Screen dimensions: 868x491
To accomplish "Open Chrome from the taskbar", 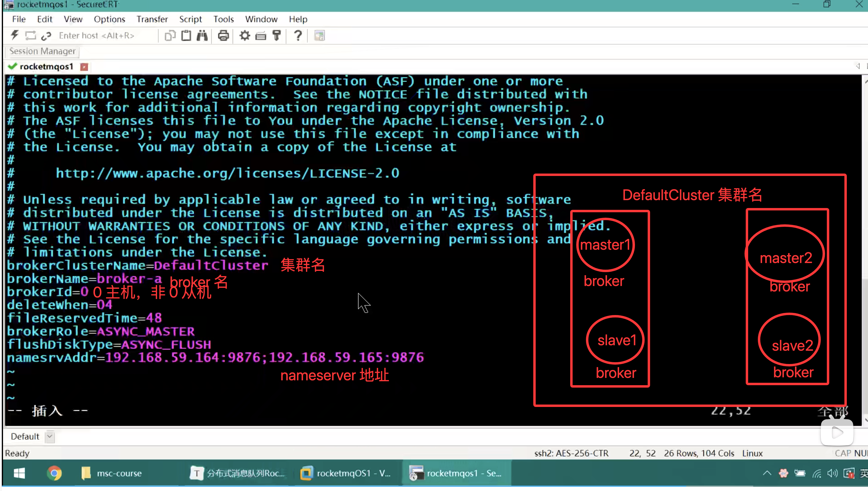I will coord(54,473).
